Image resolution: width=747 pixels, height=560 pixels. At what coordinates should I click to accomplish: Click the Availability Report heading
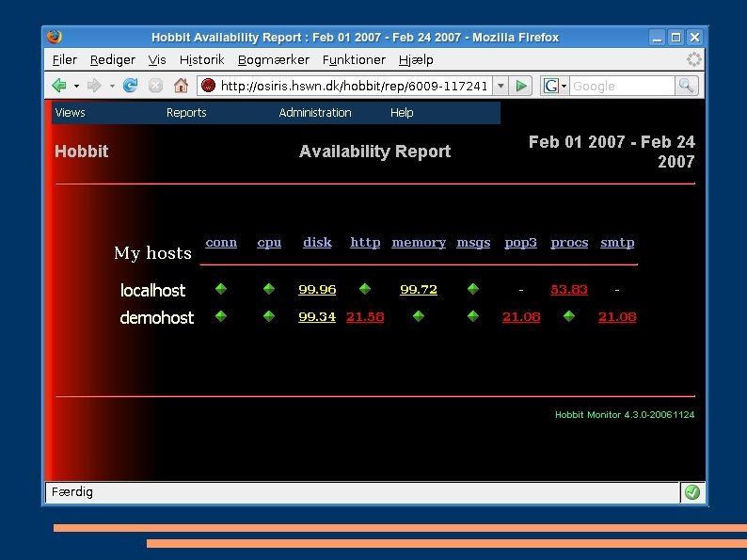click(375, 152)
